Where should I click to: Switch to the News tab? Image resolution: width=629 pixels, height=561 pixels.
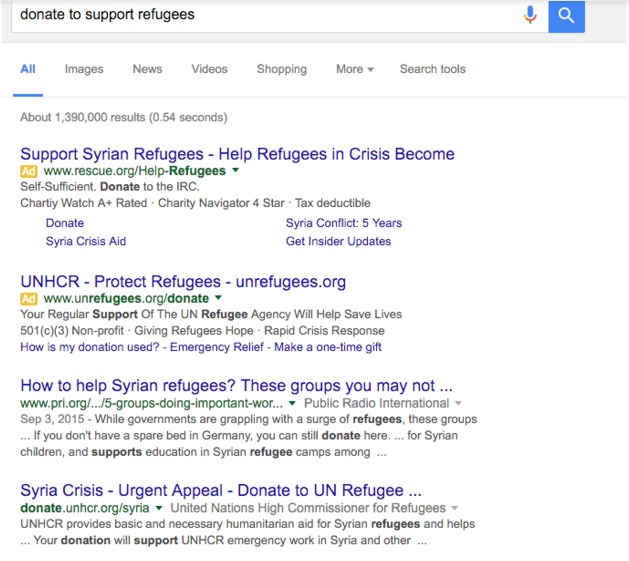[x=147, y=69]
